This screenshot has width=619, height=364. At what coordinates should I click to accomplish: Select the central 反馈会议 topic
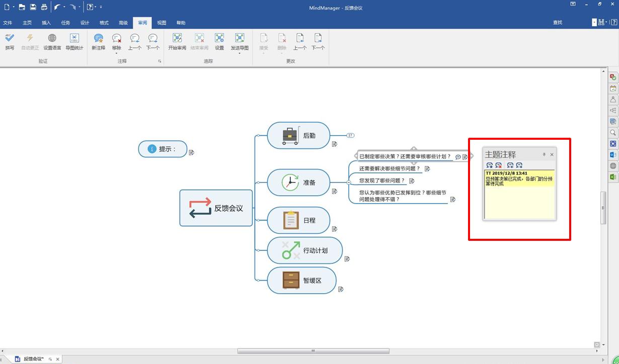[216, 208]
